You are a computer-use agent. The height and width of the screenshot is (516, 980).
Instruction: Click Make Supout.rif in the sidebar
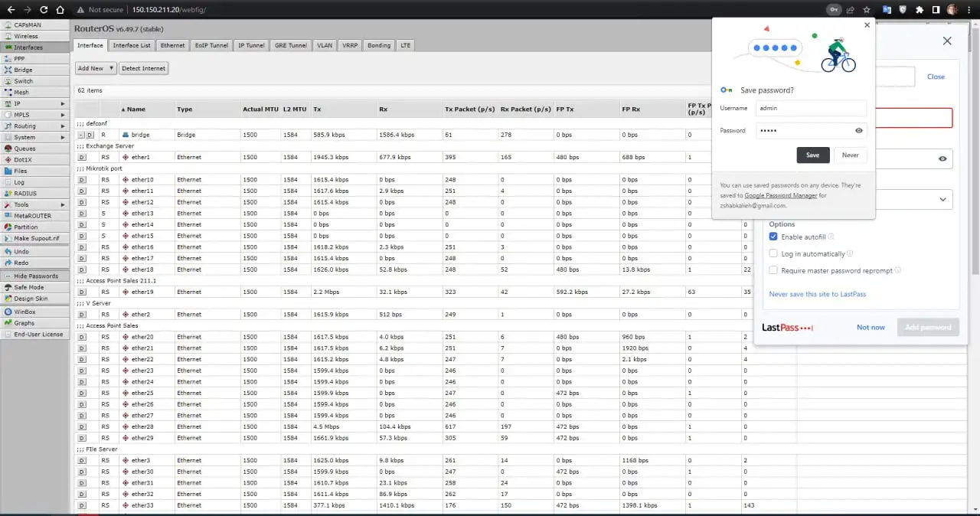[x=37, y=239]
